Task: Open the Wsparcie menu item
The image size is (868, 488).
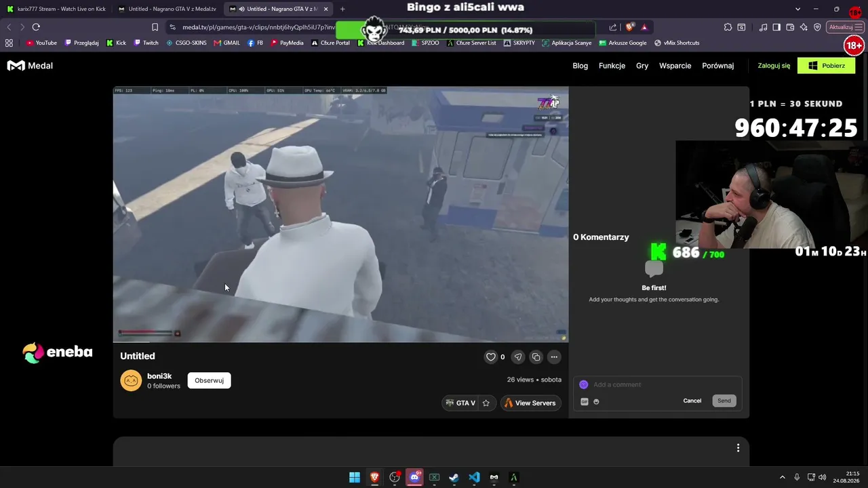Action: 675,66
